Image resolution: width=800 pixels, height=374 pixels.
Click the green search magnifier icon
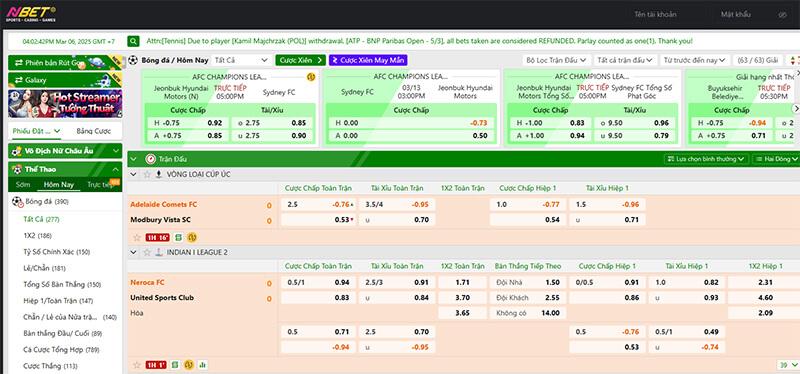coord(133,41)
